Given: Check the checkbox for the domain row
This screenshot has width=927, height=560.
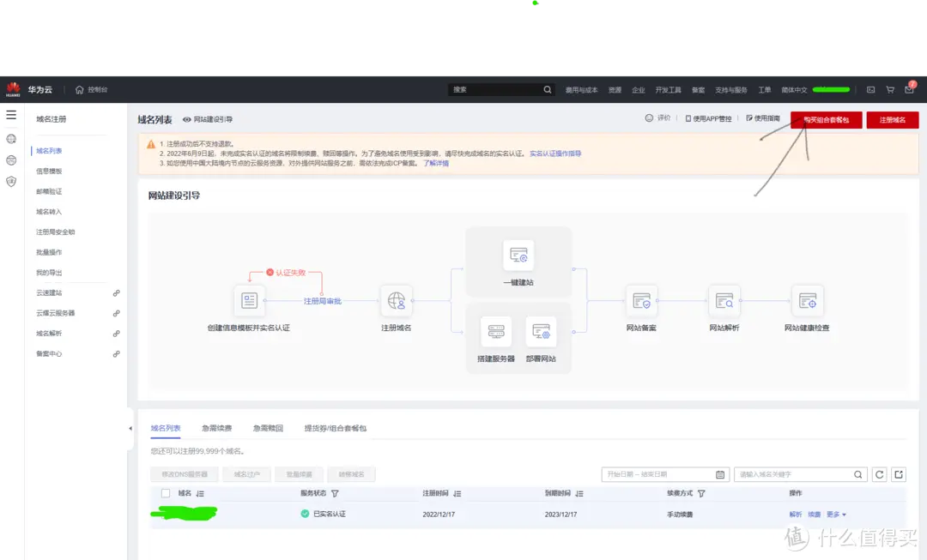Looking at the screenshot, I should (165, 515).
